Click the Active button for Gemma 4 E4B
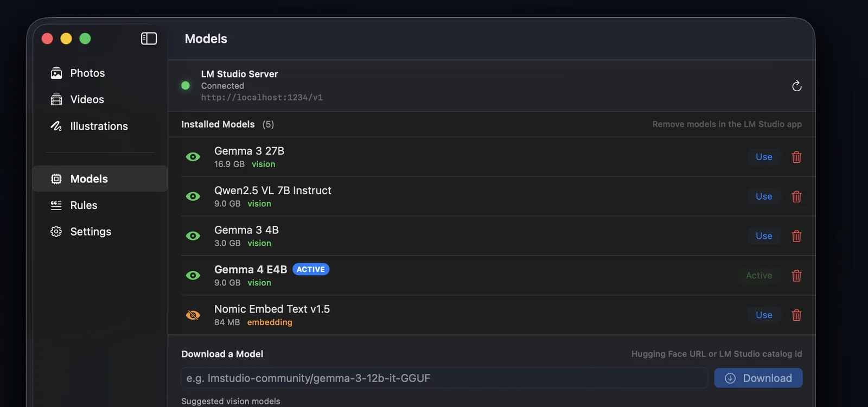868x407 pixels. click(x=759, y=276)
